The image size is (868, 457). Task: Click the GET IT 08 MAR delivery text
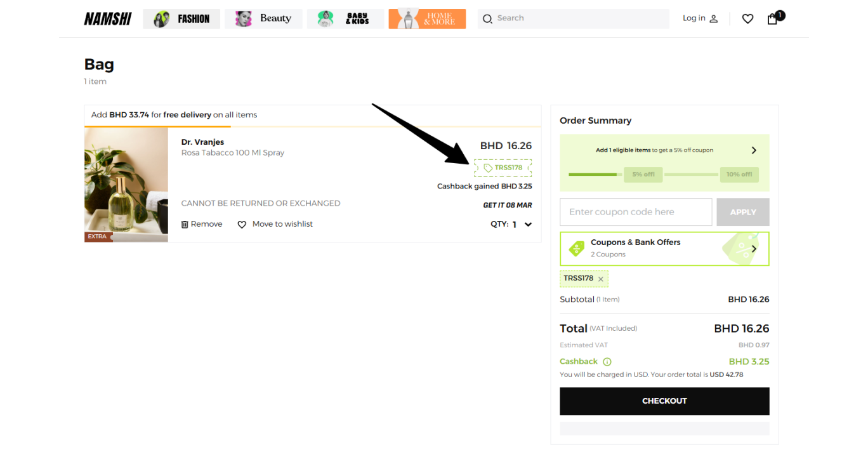pos(508,206)
